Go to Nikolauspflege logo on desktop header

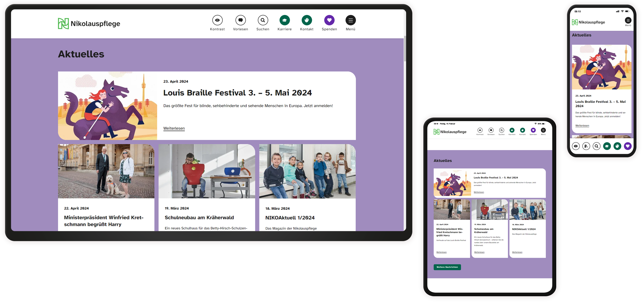click(x=89, y=24)
